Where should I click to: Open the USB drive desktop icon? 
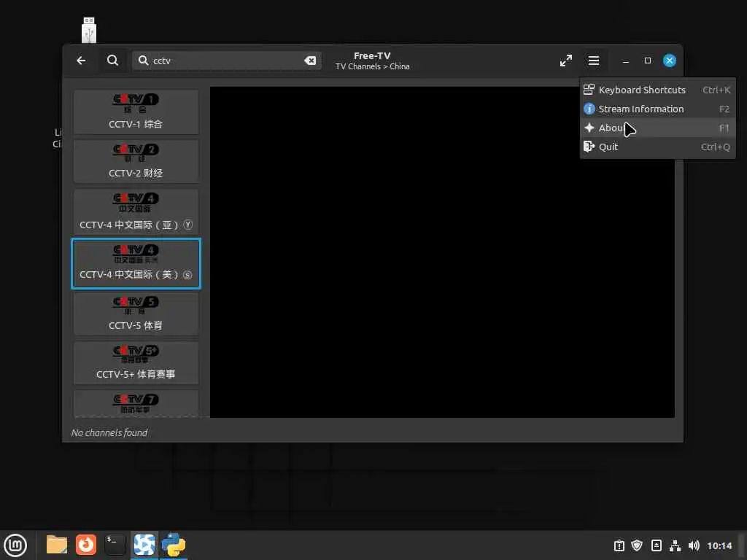pos(89,30)
